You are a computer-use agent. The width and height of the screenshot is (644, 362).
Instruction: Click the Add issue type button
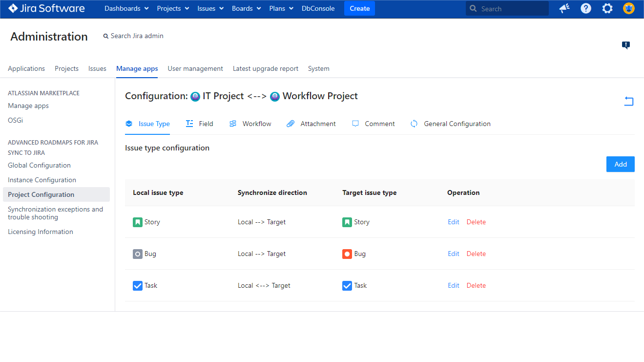621,164
